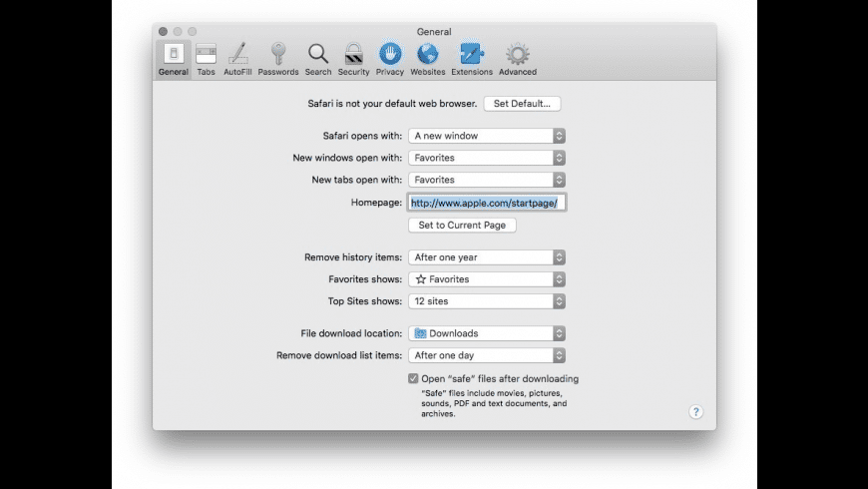The width and height of the screenshot is (868, 489).
Task: Close the General preferences window
Action: tap(163, 32)
